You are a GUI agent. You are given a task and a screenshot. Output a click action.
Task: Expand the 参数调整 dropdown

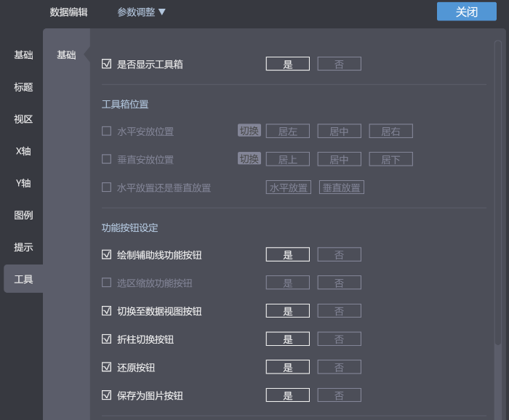(x=141, y=12)
